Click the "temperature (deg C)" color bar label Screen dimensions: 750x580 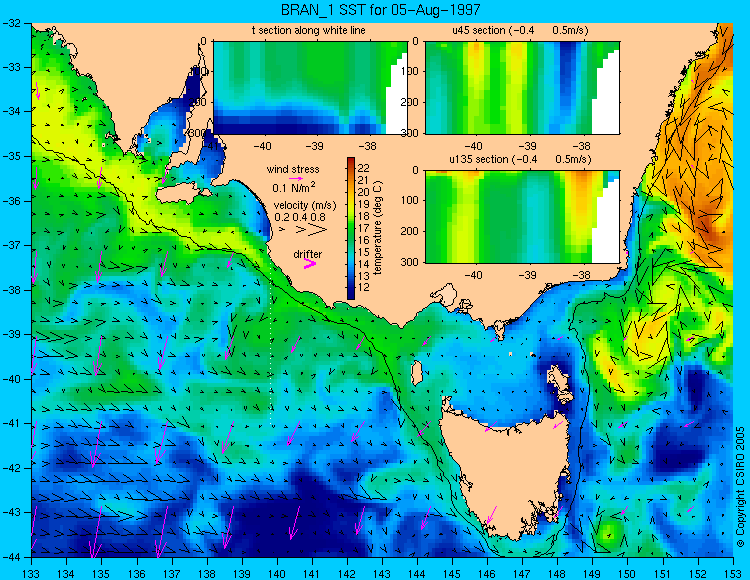[378, 228]
